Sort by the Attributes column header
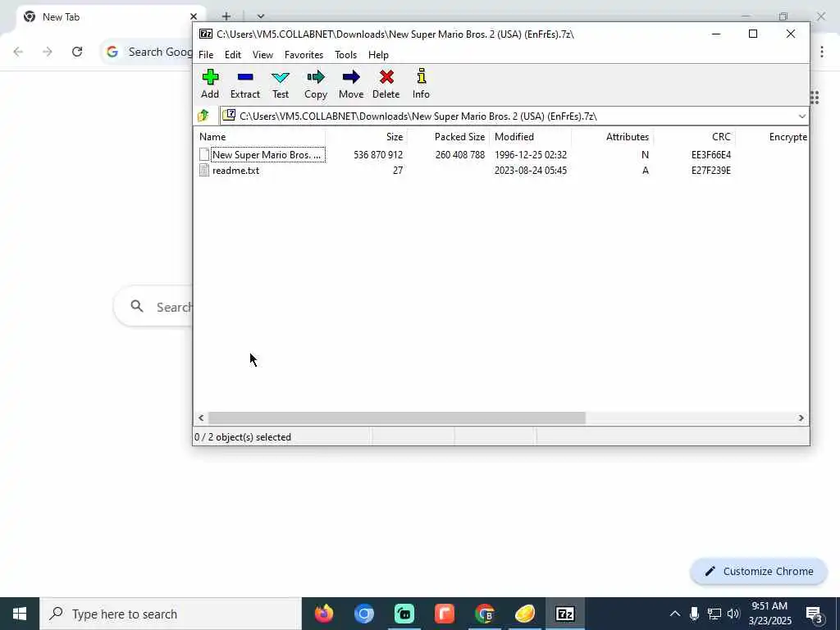Screen dimensions: 840x630 [x=612, y=137]
